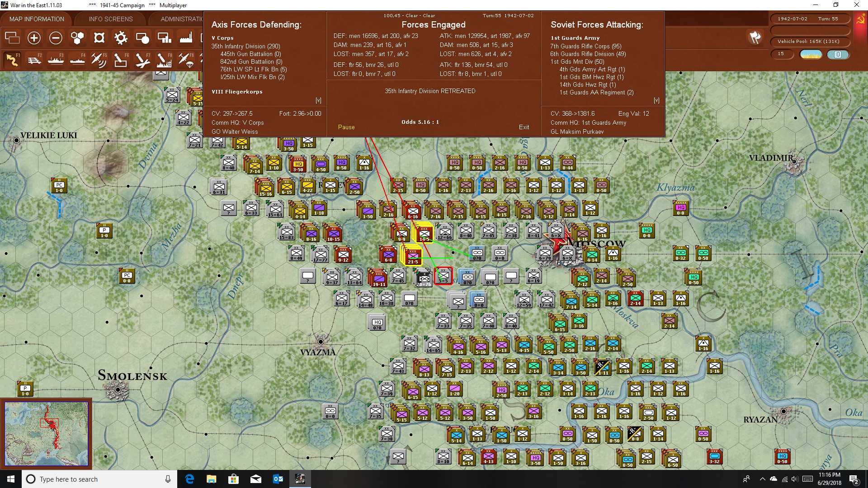Select the highlighted 14-5 Soviet unit stack
Viewport: 868px width, 488px height.
[x=424, y=233]
